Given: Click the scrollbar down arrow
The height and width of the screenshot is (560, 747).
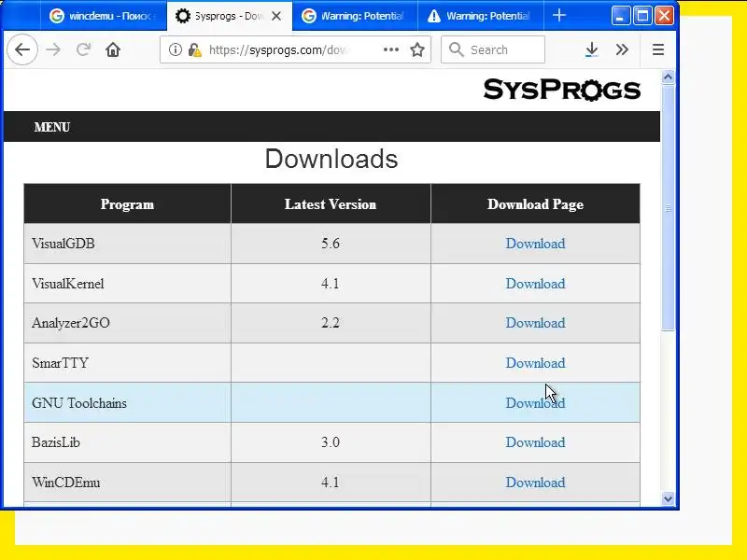Looking at the screenshot, I should (668, 498).
